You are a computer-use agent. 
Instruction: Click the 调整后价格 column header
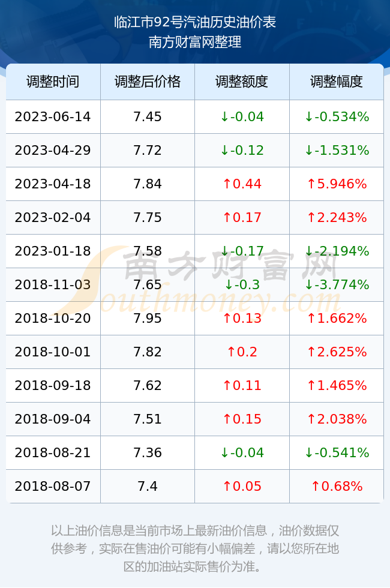pos(148,82)
